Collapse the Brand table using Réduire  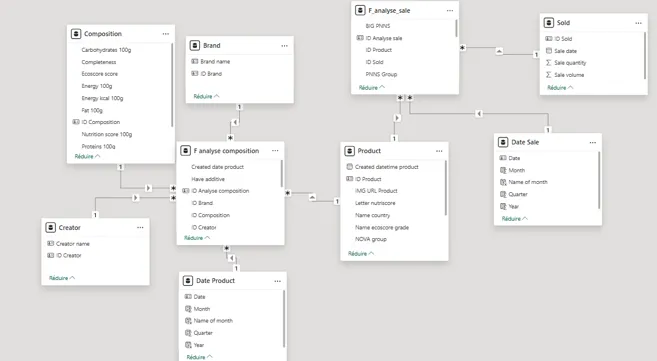(207, 96)
